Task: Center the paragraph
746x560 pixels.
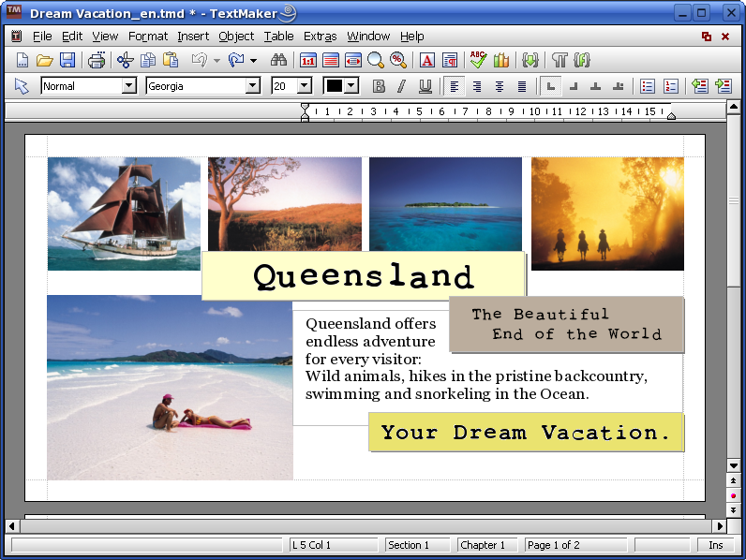Action: coord(500,86)
